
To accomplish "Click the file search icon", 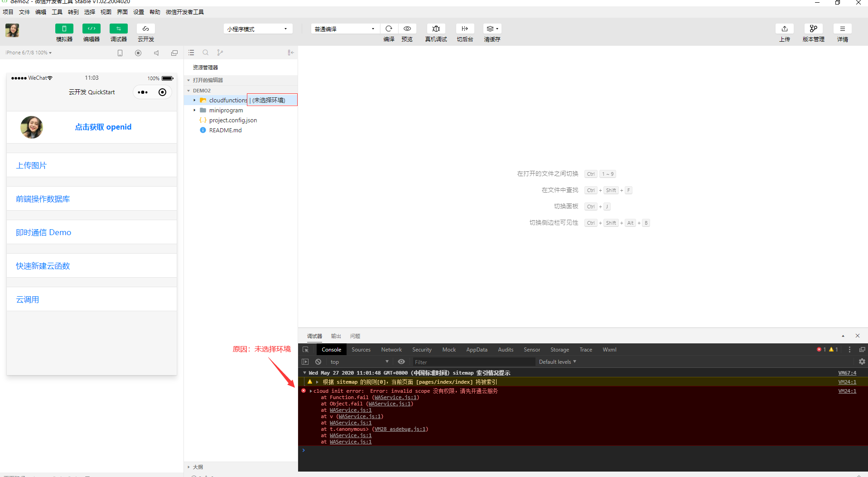I will coord(206,53).
